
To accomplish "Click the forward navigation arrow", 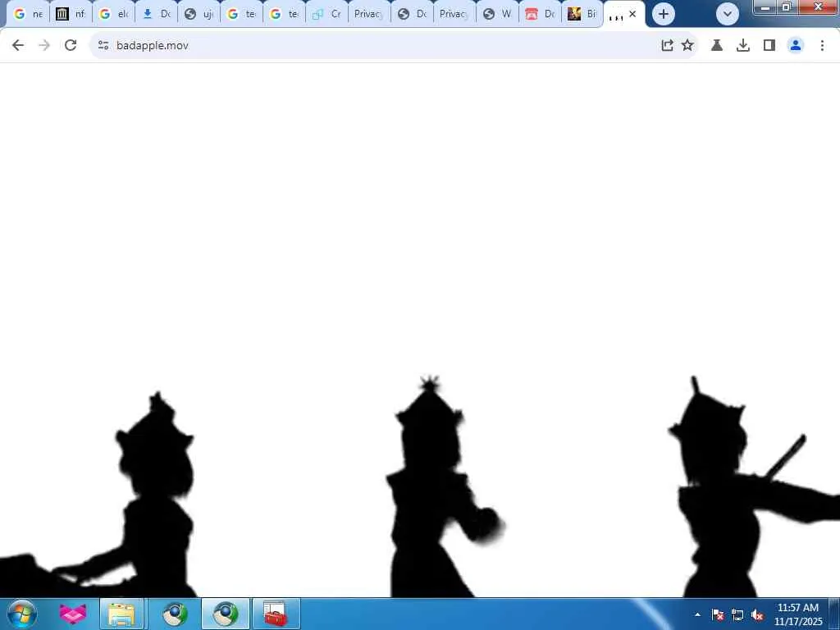I will (44, 46).
